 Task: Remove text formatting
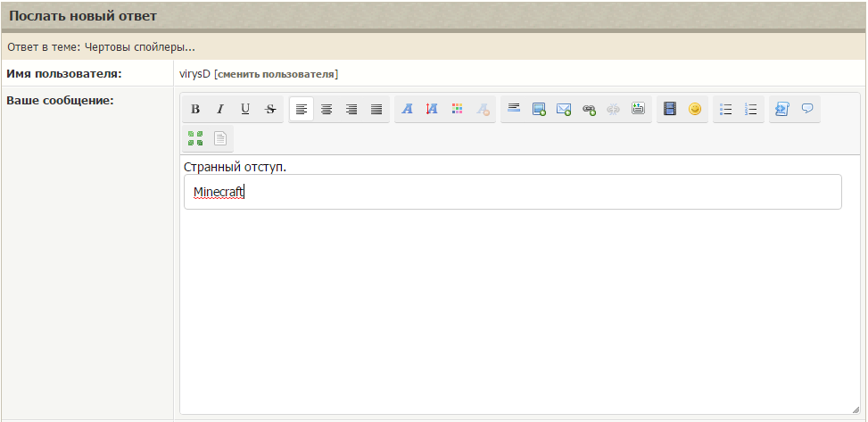[x=483, y=109]
